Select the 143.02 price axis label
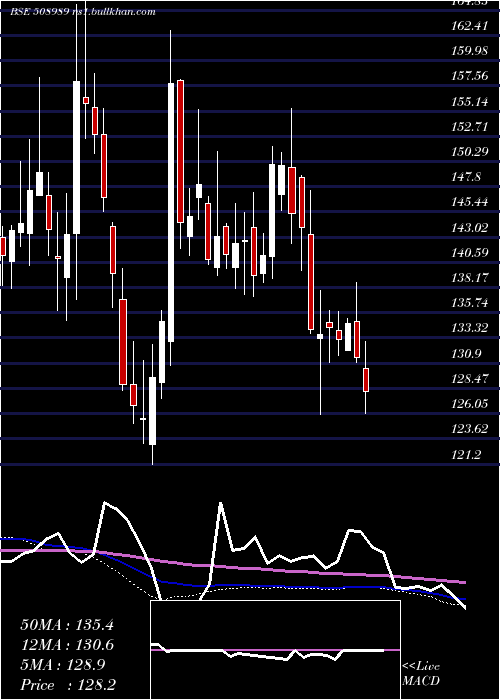 click(469, 228)
